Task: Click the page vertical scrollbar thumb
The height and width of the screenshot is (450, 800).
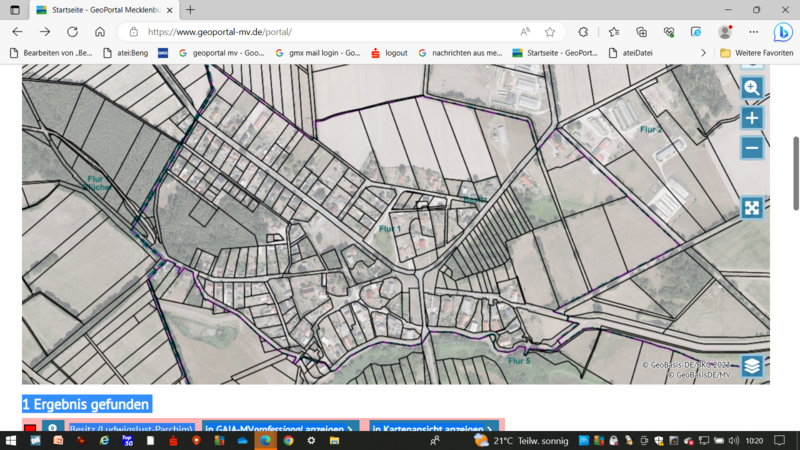Action: pyautogui.click(x=795, y=173)
